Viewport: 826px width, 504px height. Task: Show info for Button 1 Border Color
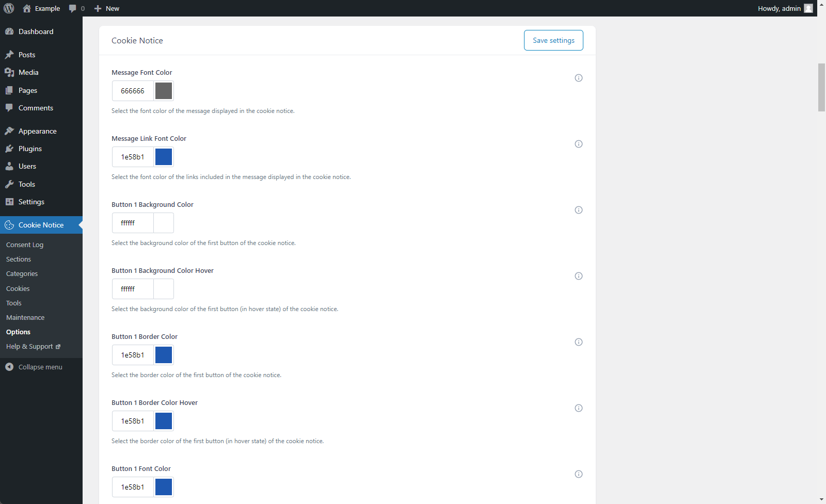point(579,342)
